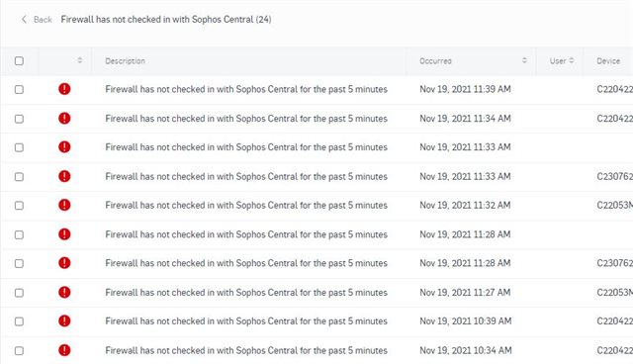The width and height of the screenshot is (633, 364).
Task: Click red alert icon for 10:34 AM event
Action: tap(64, 350)
